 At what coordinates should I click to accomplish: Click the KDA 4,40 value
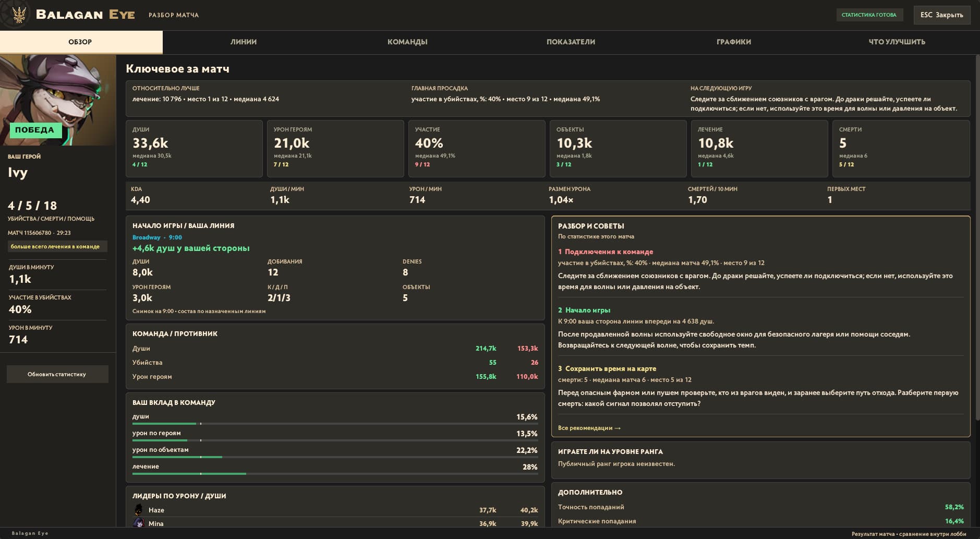click(x=140, y=200)
